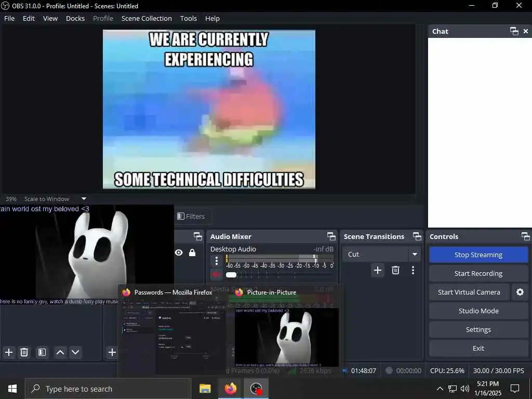The height and width of the screenshot is (399, 532).
Task: Open the Scene Collection menu
Action: (x=147, y=18)
